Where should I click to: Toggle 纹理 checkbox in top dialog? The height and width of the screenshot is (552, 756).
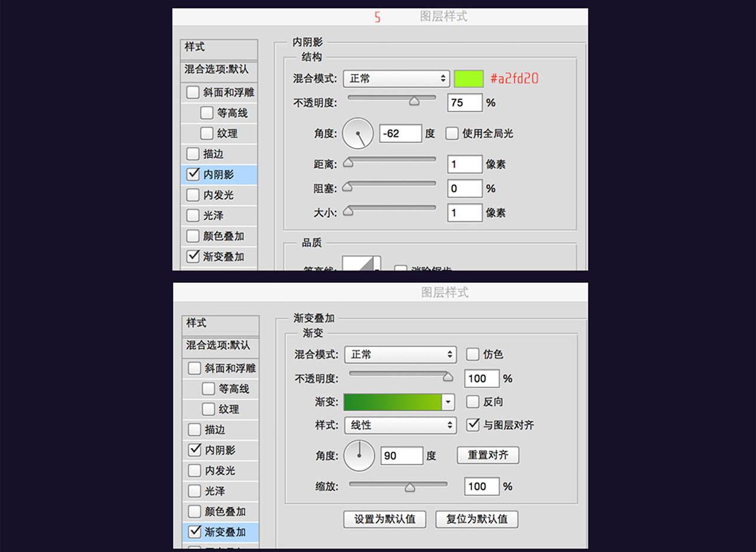coord(207,133)
